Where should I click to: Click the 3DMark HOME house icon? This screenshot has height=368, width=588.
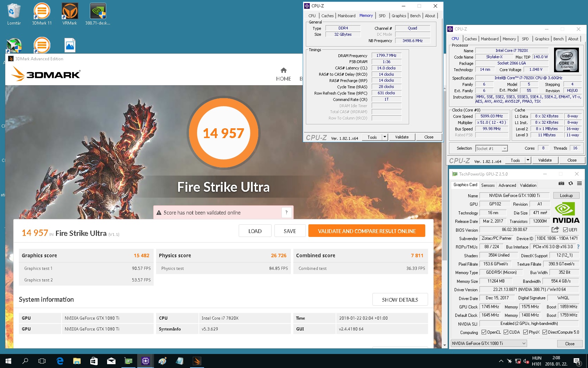point(283,70)
